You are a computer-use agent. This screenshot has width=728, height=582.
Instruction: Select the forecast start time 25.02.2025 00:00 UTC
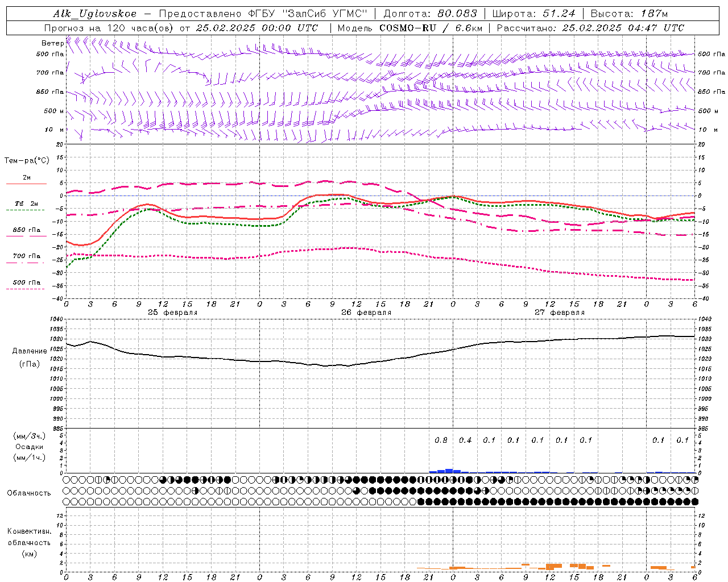[257, 28]
